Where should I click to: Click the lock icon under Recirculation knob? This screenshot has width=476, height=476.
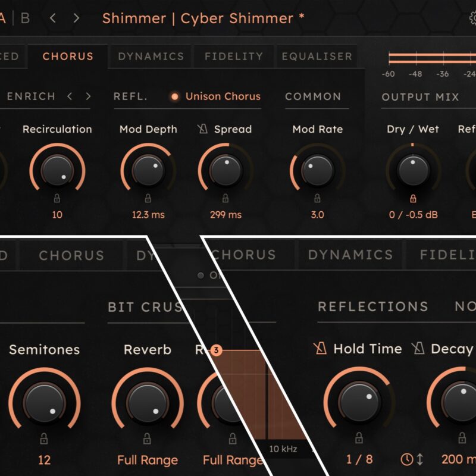[x=57, y=198]
